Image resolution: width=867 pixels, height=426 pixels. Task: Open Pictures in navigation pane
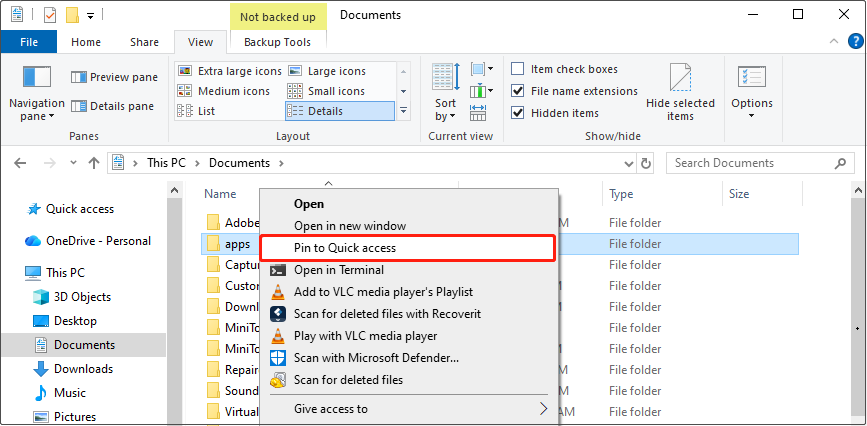click(64, 417)
